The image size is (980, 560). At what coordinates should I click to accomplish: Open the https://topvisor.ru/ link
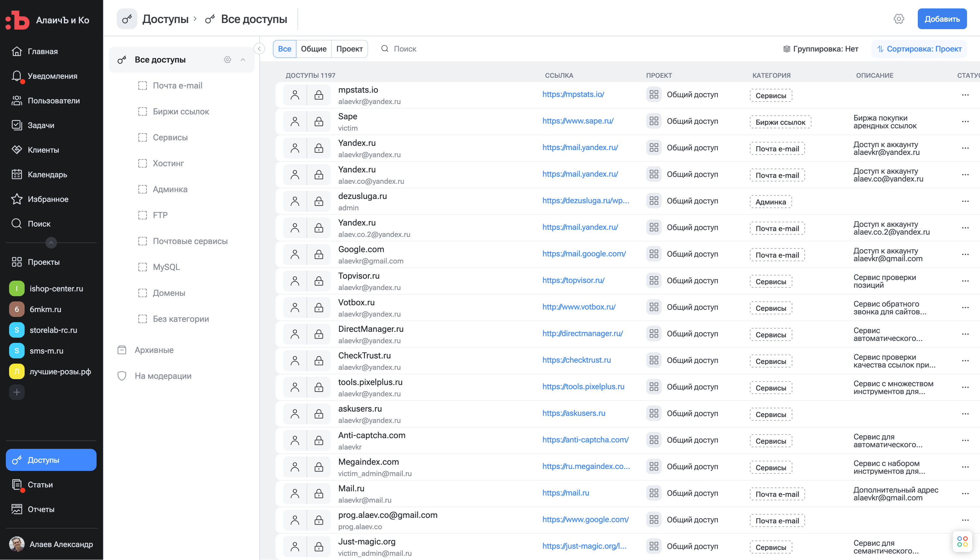[573, 280]
